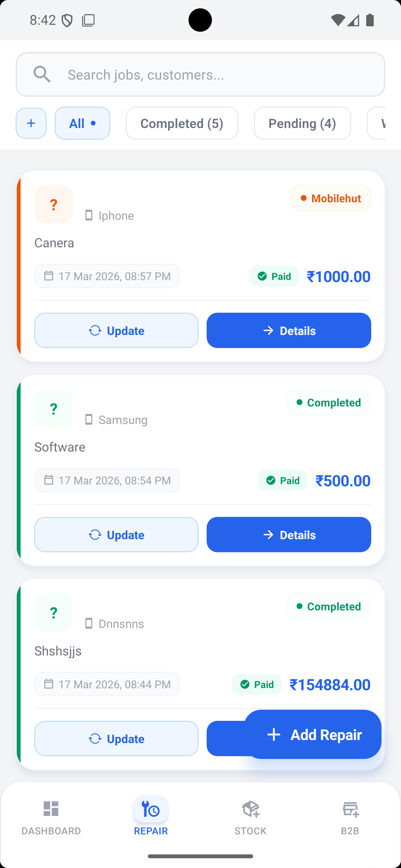Open the B2B navigation icon
The image size is (401, 868).
[x=350, y=809]
